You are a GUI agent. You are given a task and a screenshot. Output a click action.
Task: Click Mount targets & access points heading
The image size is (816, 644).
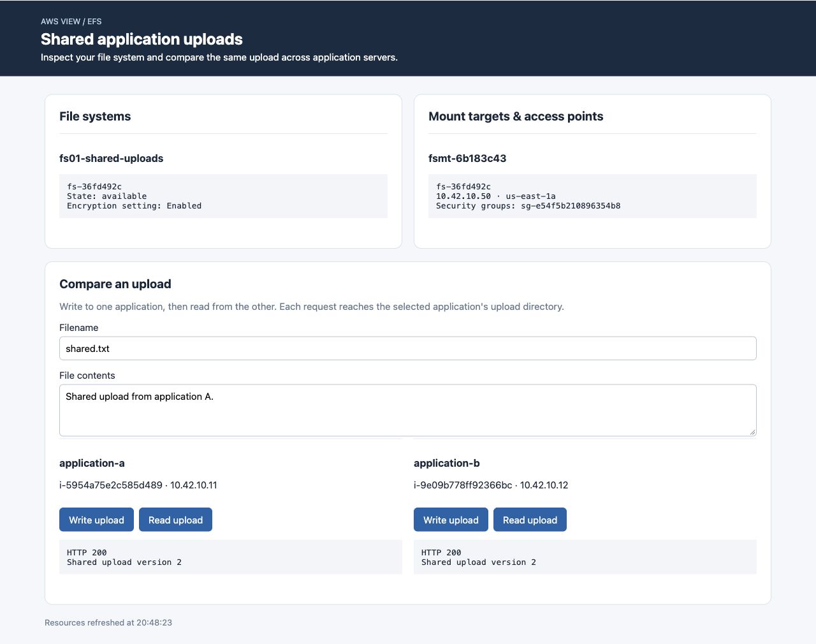516,116
